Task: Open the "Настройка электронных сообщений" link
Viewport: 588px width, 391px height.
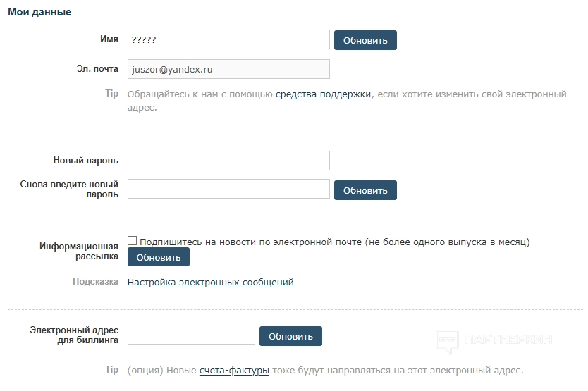Action: [210, 283]
